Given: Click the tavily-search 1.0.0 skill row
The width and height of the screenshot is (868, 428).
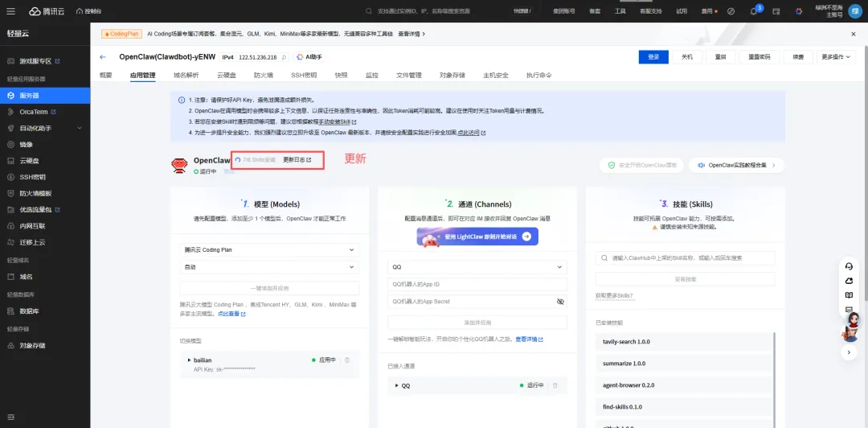Looking at the screenshot, I should (684, 341).
